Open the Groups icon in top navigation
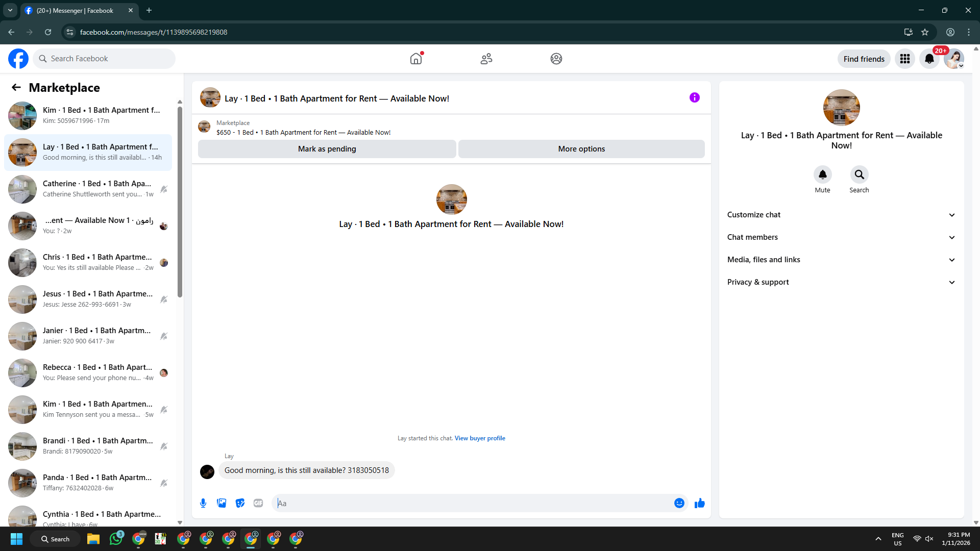The image size is (980, 551). (556, 59)
